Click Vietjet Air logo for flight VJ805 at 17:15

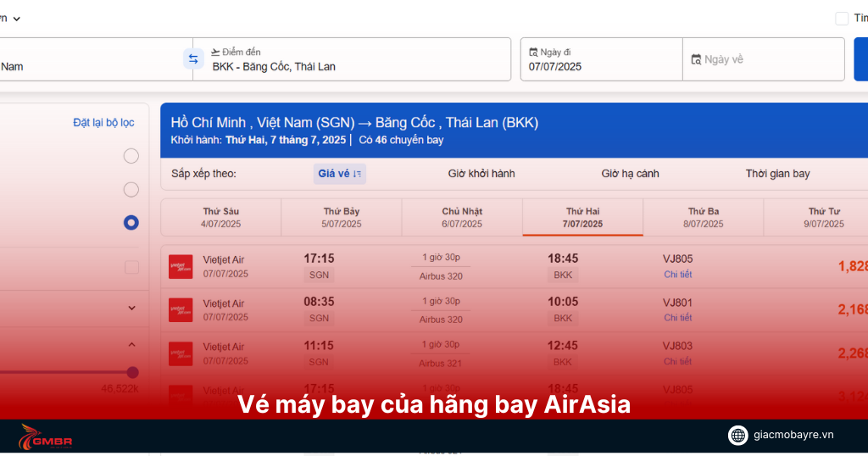(x=181, y=267)
